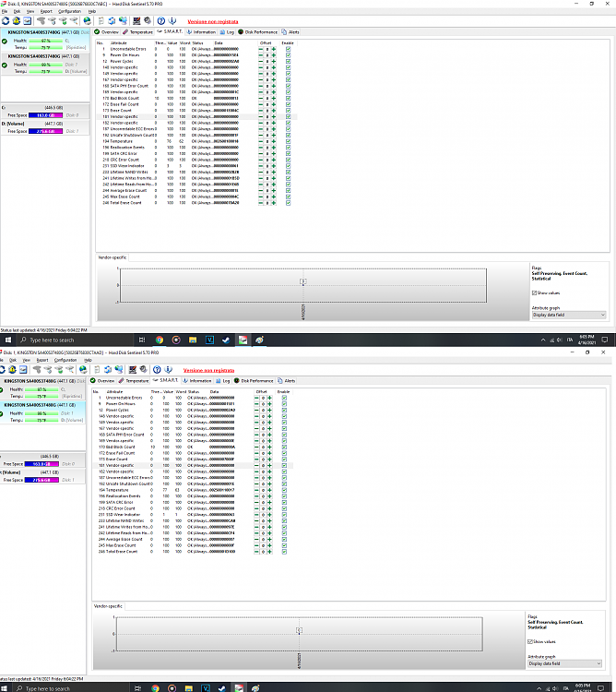Select first KINGSTON disk in lower window
616x692 pixels.
[x=42, y=388]
